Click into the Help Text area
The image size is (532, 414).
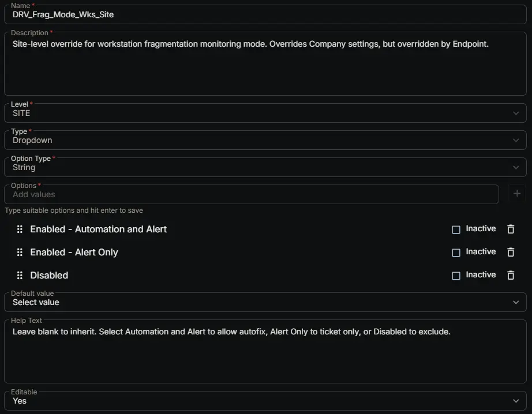[x=265, y=351]
